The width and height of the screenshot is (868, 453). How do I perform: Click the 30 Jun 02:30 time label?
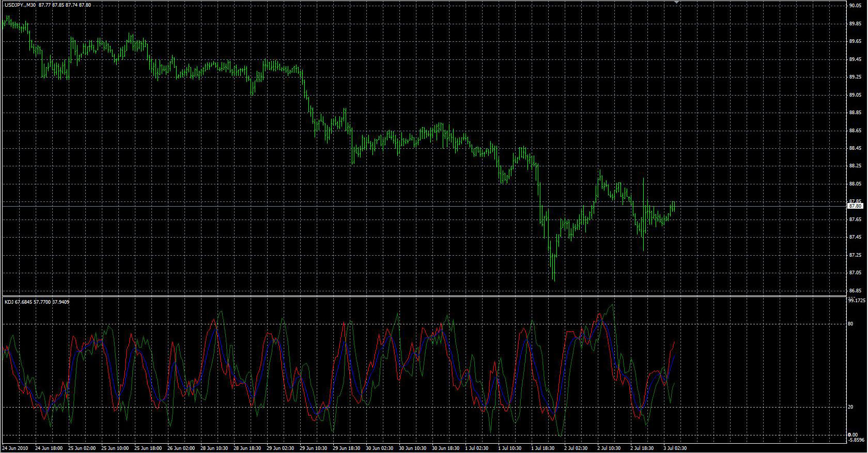tap(379, 448)
